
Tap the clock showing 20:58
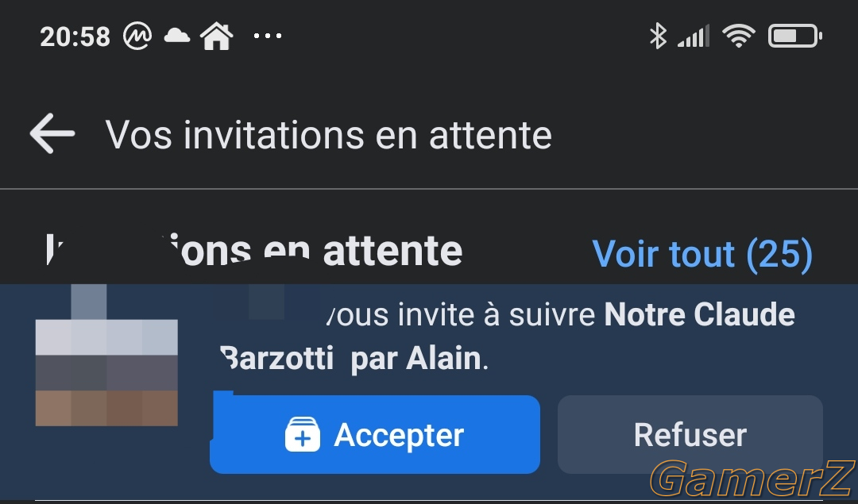[75, 37]
